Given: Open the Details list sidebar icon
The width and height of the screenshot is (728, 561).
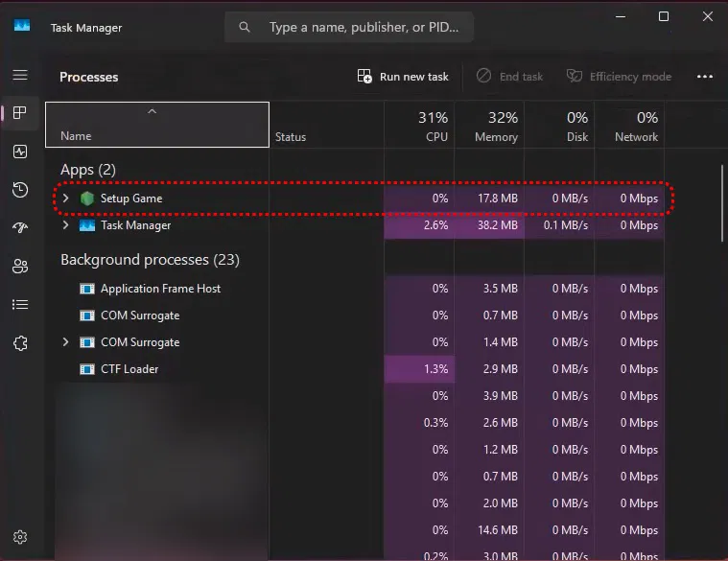Looking at the screenshot, I should pos(20,304).
